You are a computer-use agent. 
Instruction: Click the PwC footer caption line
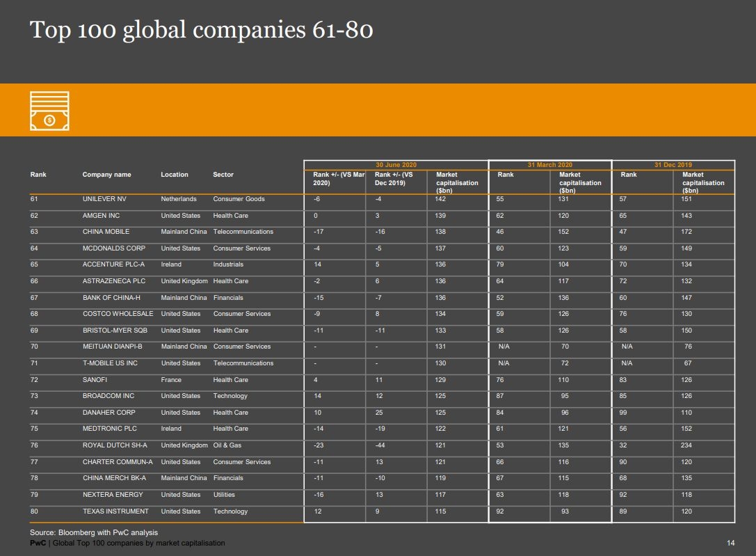tap(127, 543)
